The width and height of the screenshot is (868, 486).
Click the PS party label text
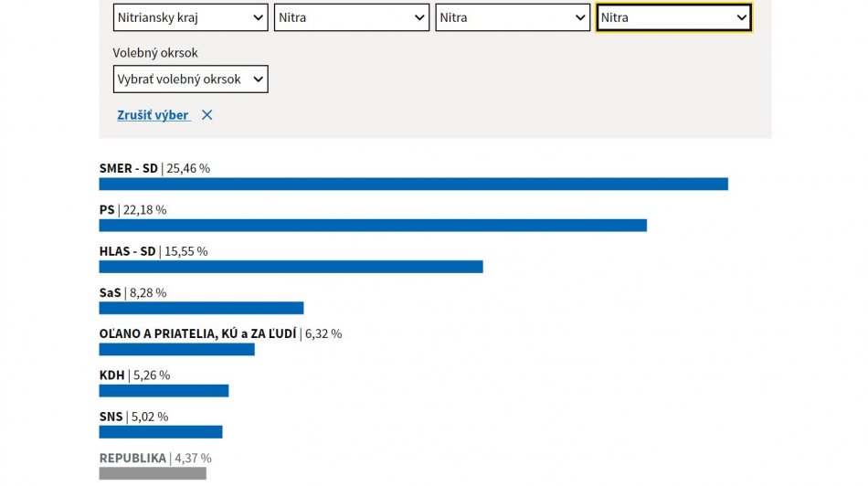tap(107, 210)
